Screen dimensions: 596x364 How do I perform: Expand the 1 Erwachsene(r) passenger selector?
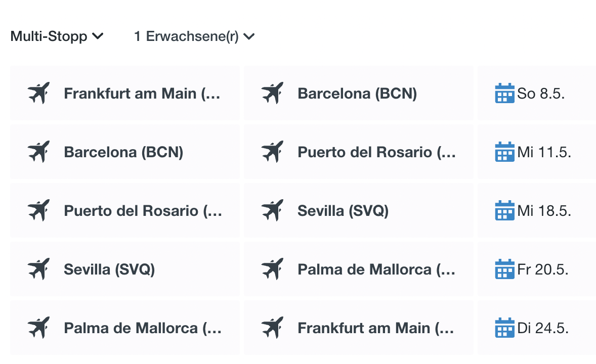click(194, 36)
